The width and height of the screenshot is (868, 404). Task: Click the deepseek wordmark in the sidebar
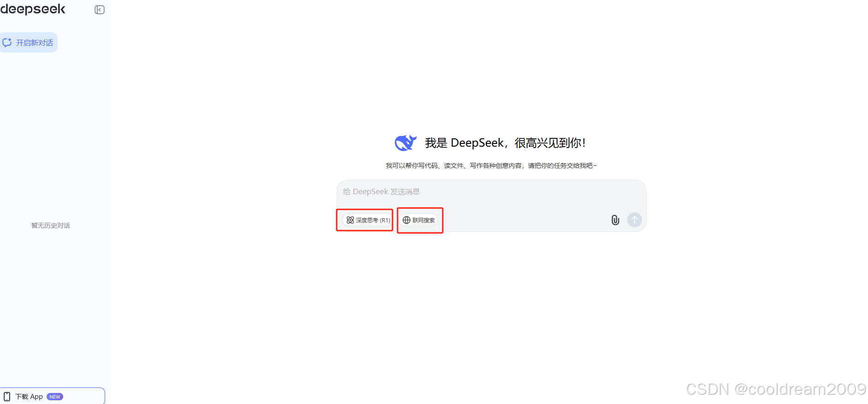pos(33,9)
